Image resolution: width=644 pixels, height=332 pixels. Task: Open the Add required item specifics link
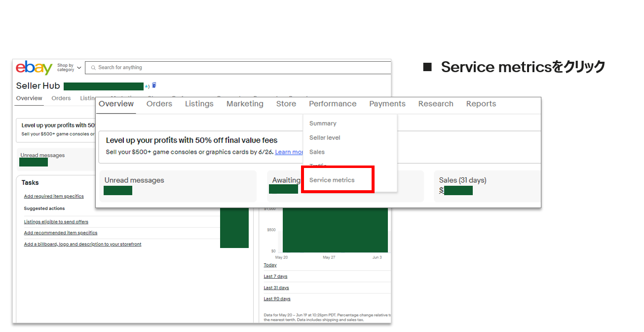tap(54, 196)
